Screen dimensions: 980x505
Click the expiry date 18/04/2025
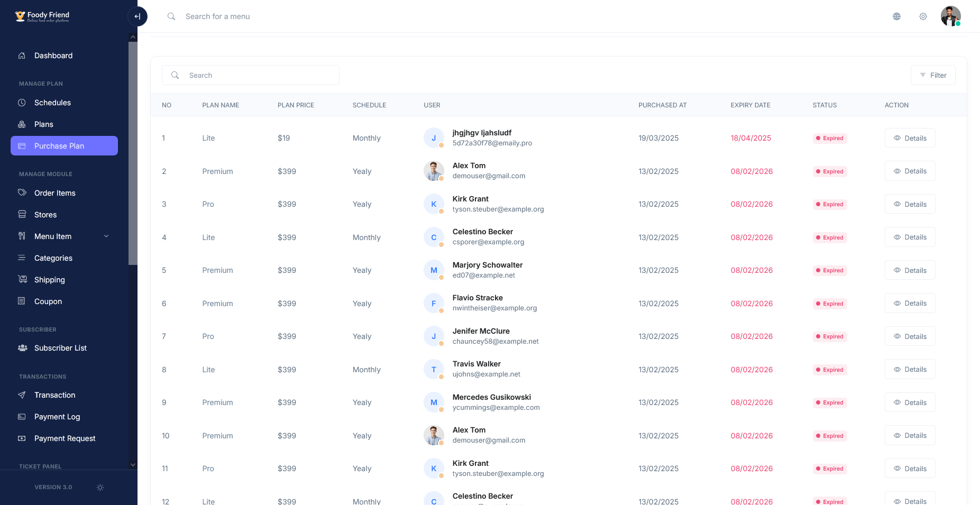point(750,138)
